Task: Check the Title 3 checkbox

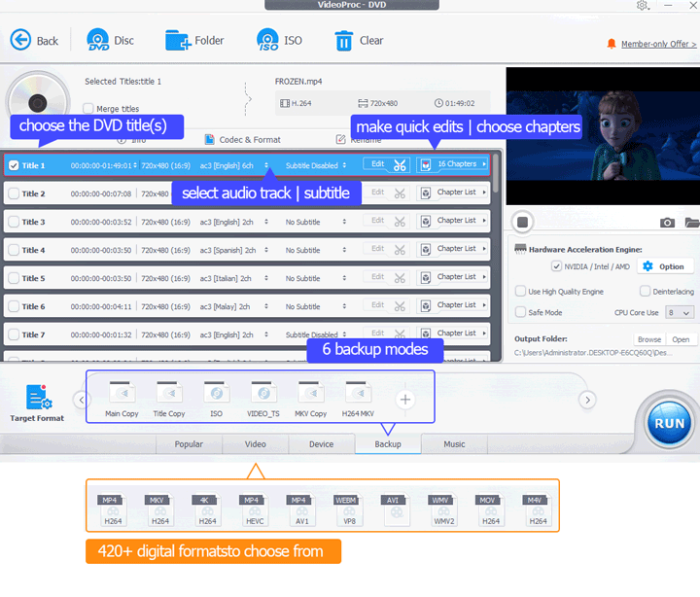Action: (x=14, y=222)
